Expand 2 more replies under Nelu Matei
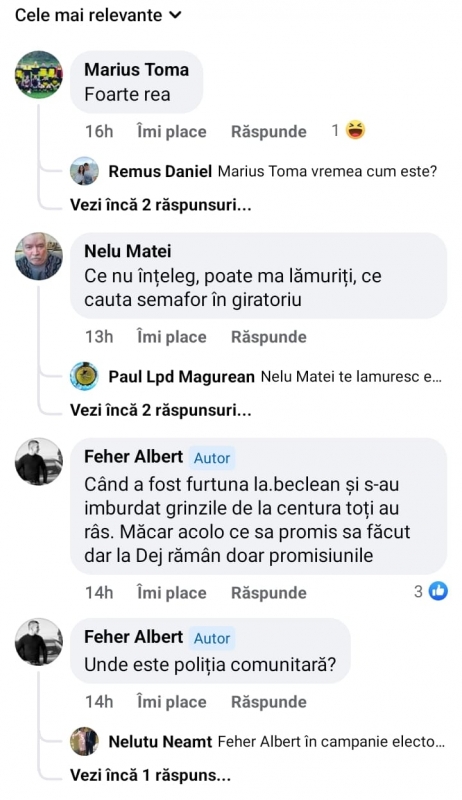The image size is (462, 800). pyautogui.click(x=161, y=410)
